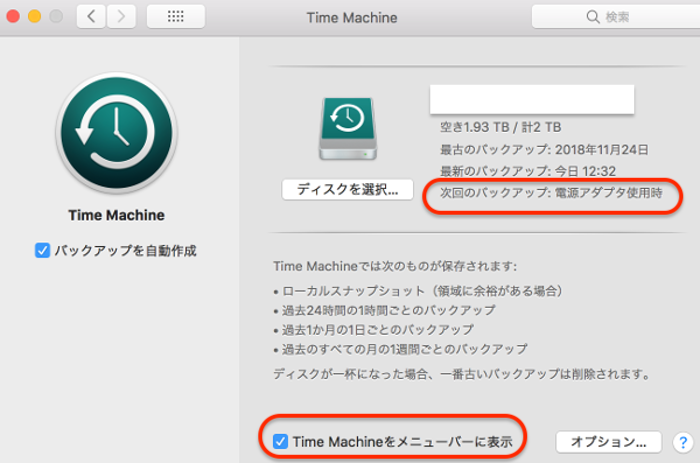Select the backup disk drive icon

pos(348,129)
